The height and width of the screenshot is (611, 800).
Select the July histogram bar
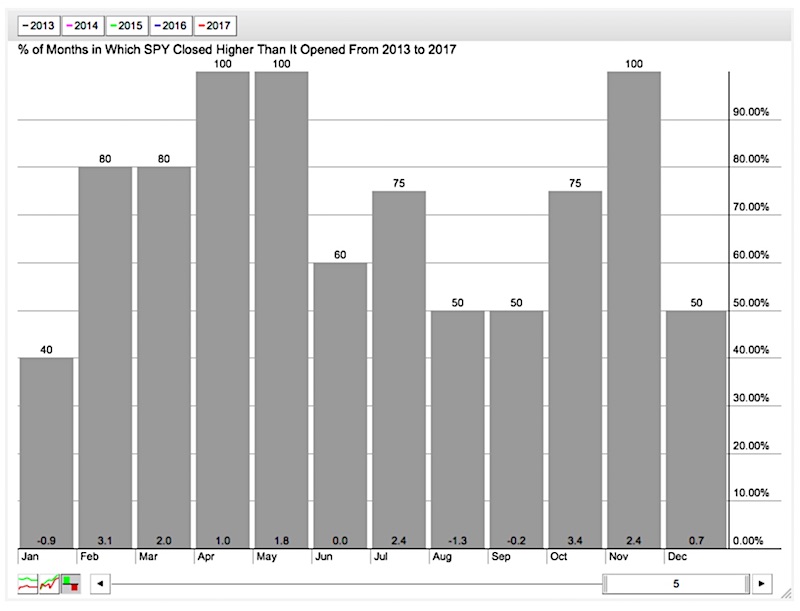[399, 370]
